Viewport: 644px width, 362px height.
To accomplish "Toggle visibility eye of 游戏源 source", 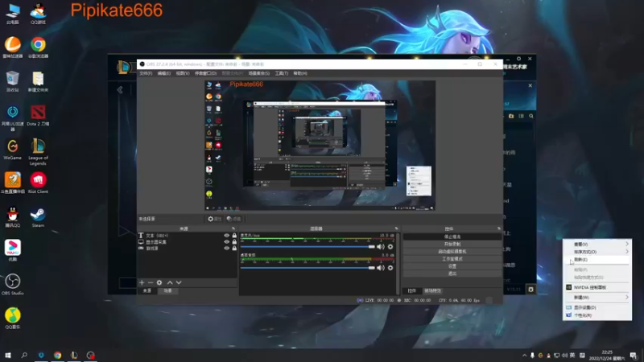I will (227, 248).
